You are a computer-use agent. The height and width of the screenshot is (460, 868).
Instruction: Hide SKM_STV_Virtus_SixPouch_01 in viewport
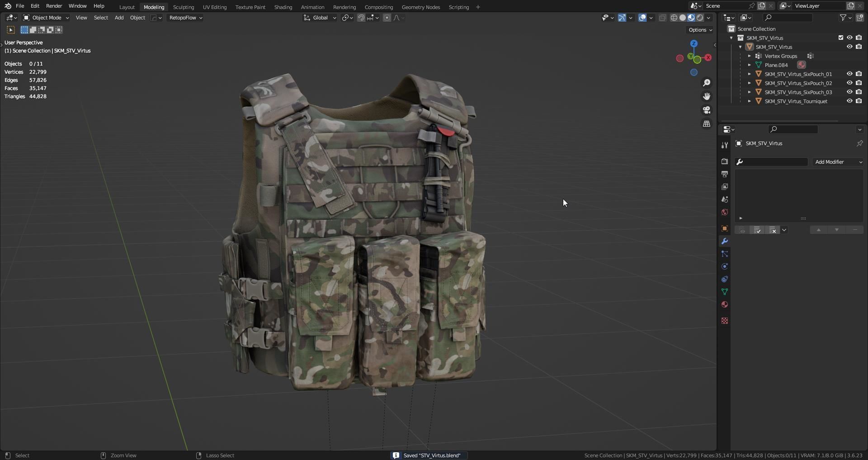[x=849, y=74]
